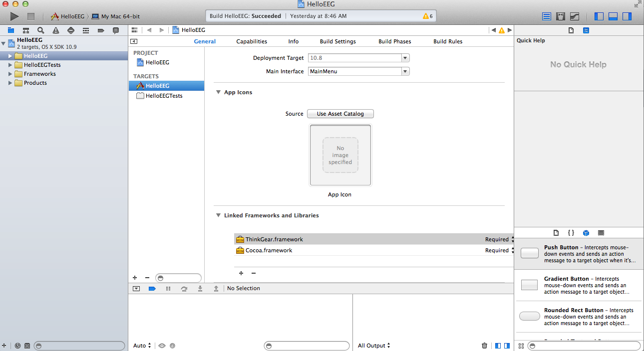The height and width of the screenshot is (351, 644).
Task: Change Cocoa.framework Required status
Action: click(499, 250)
